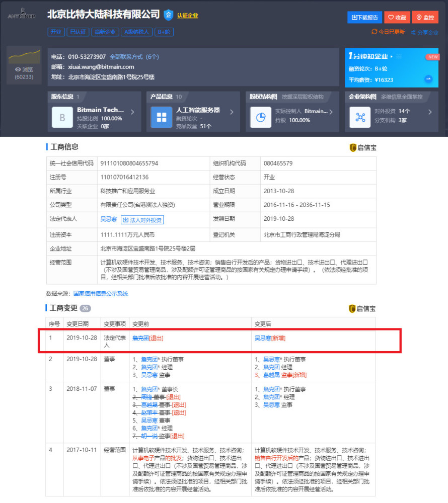Viewport: 448px width, 503px height.
Task: Expand the 股东信息 card chevron
Action: pyautogui.click(x=132, y=112)
